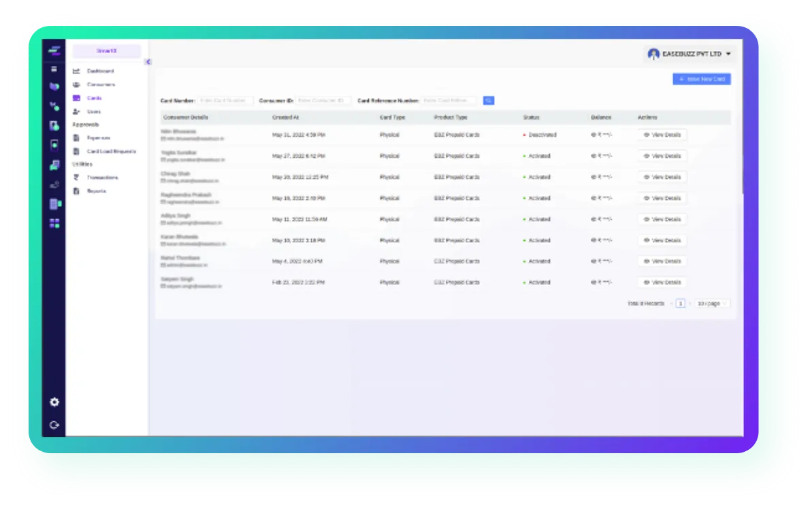Open Reports via its document icon
This screenshot has height=509, width=812.
click(76, 191)
